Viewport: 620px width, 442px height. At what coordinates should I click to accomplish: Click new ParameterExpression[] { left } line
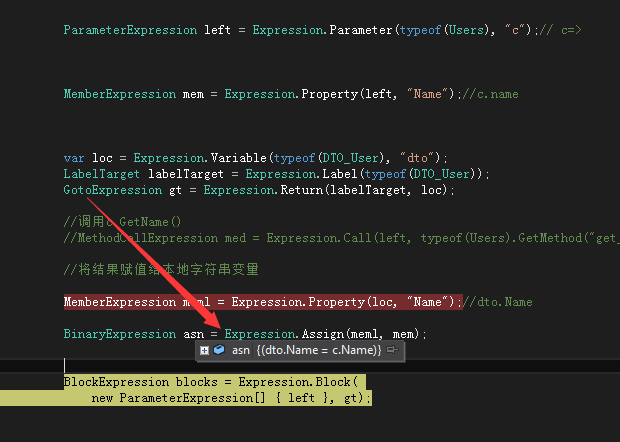231,398
